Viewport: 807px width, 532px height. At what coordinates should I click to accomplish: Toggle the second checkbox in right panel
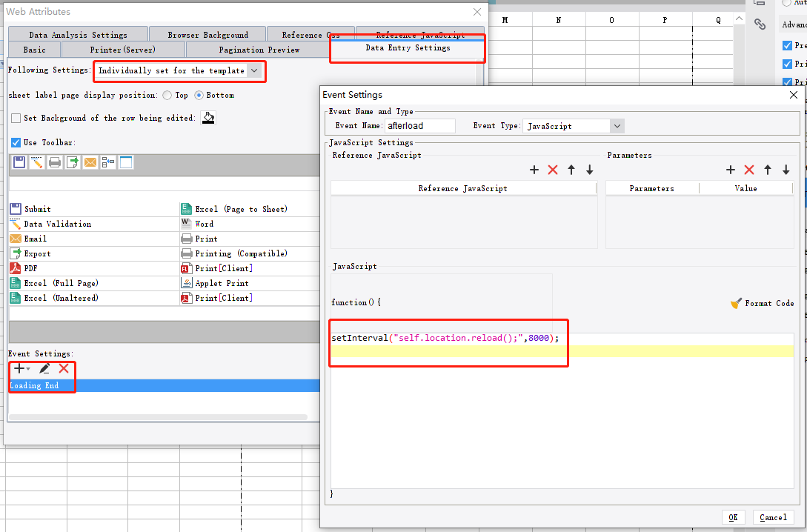click(787, 64)
